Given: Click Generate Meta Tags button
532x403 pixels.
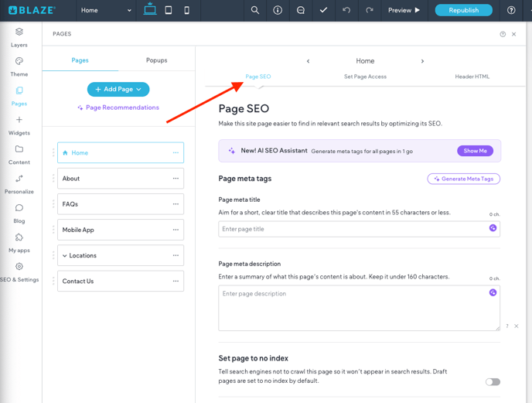Looking at the screenshot, I should click(464, 179).
